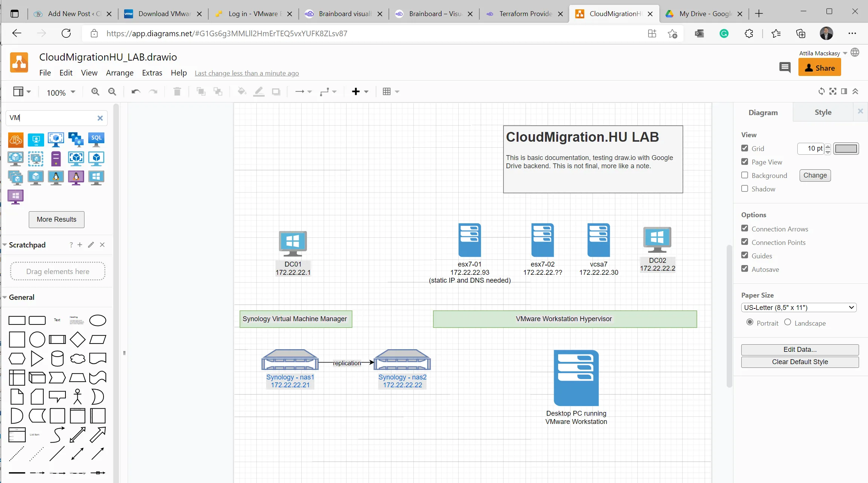Click the line color pencil icon
Viewport: 868px width, 483px height.
[x=259, y=92]
